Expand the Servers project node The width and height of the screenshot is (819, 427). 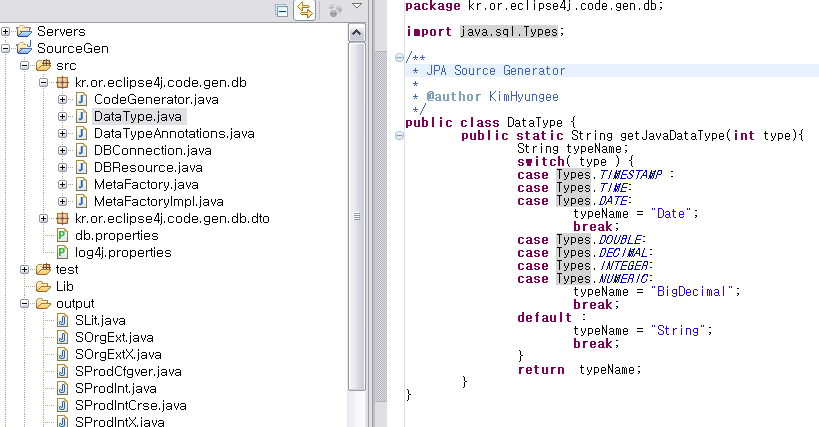tap(5, 31)
